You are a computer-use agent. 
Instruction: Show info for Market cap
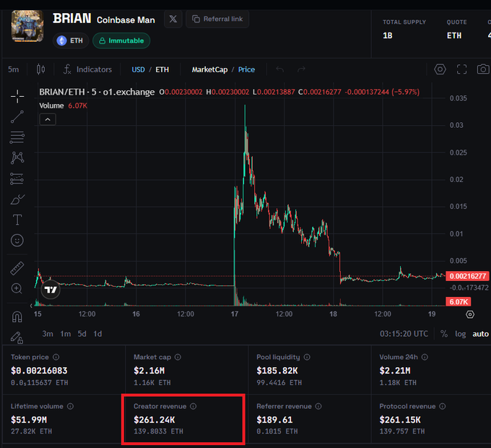pos(178,357)
